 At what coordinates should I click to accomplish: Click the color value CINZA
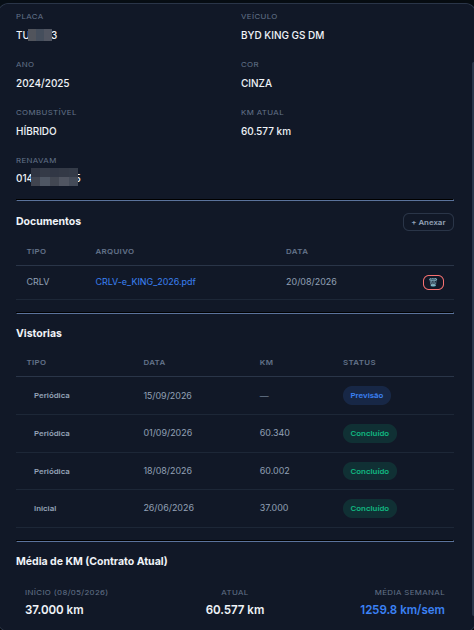(x=256, y=83)
